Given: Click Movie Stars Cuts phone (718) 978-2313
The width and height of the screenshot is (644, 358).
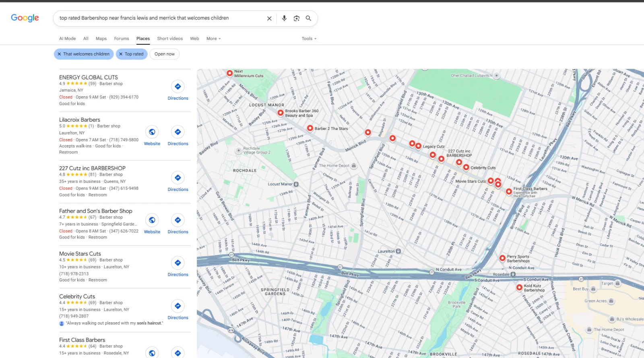Looking at the screenshot, I should 74,274.
